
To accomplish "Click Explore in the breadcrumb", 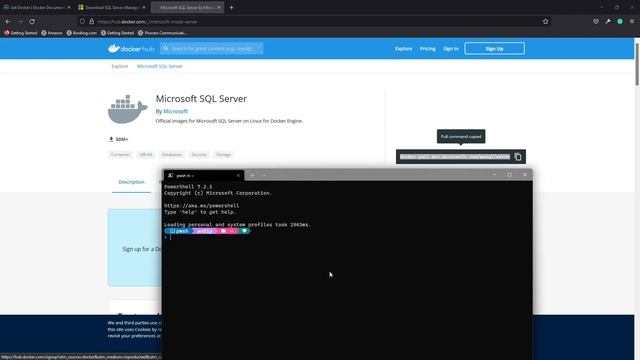I will coord(120,66).
